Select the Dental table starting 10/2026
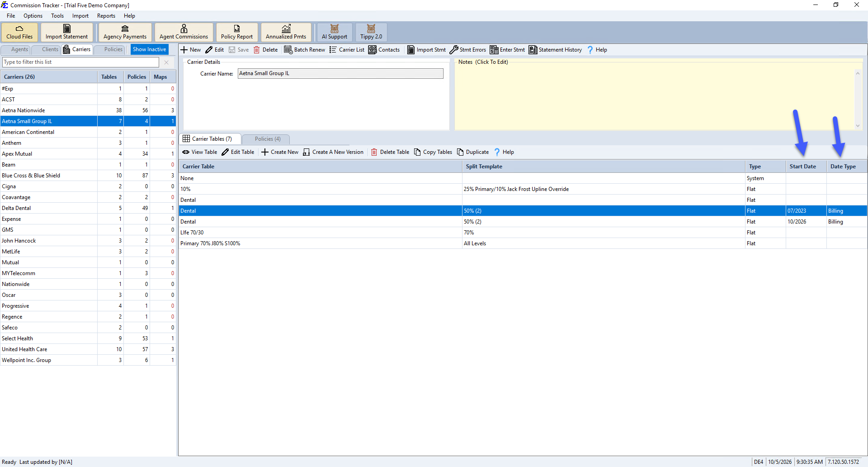The height and width of the screenshot is (467, 868). [x=523, y=222]
